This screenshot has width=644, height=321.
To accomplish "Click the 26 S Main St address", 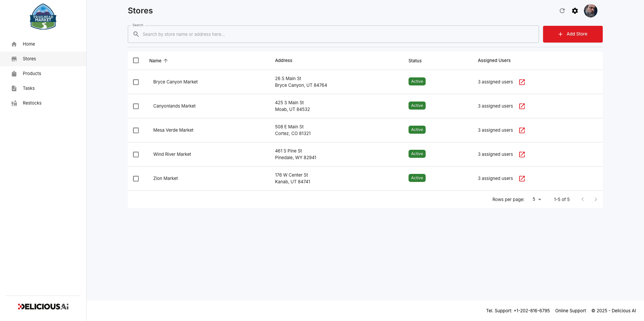I will (288, 78).
